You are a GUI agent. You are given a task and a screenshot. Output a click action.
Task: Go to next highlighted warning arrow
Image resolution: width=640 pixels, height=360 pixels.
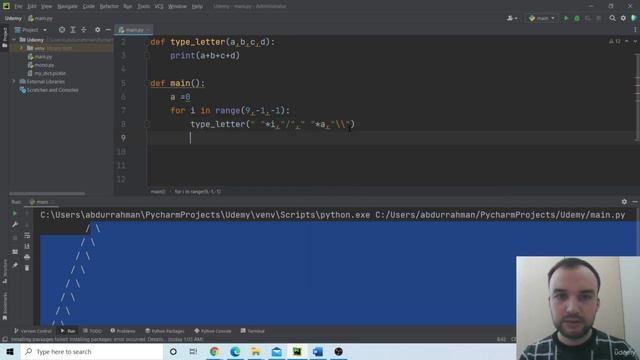[635, 41]
